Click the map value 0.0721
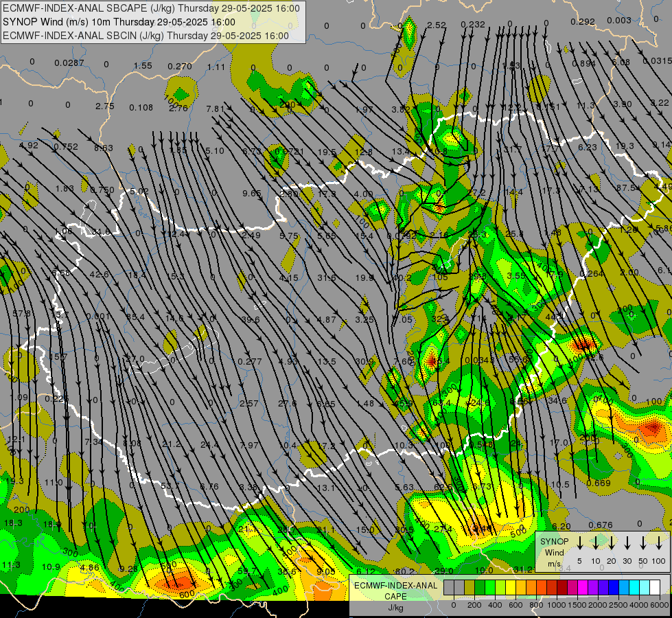 [x=289, y=151]
